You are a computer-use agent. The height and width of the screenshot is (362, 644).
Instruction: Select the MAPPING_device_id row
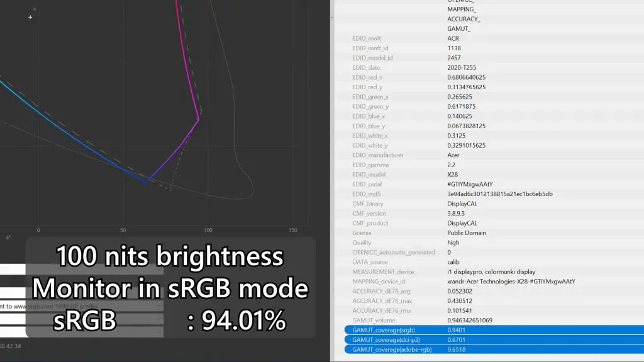tap(491, 282)
